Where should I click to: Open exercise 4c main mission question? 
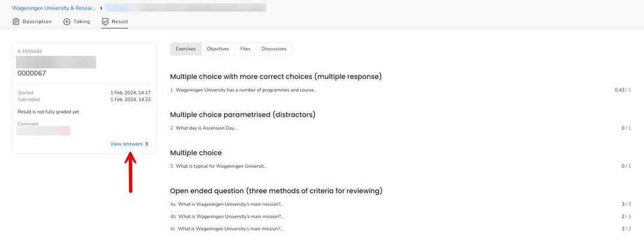pos(231,229)
